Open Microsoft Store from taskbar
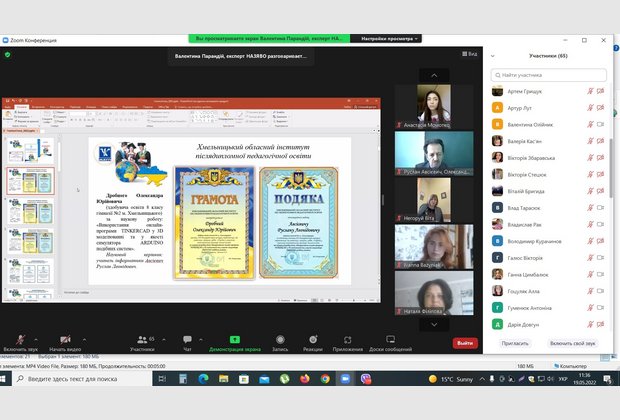Image resolution: width=620 pixels, height=420 pixels. point(244,379)
